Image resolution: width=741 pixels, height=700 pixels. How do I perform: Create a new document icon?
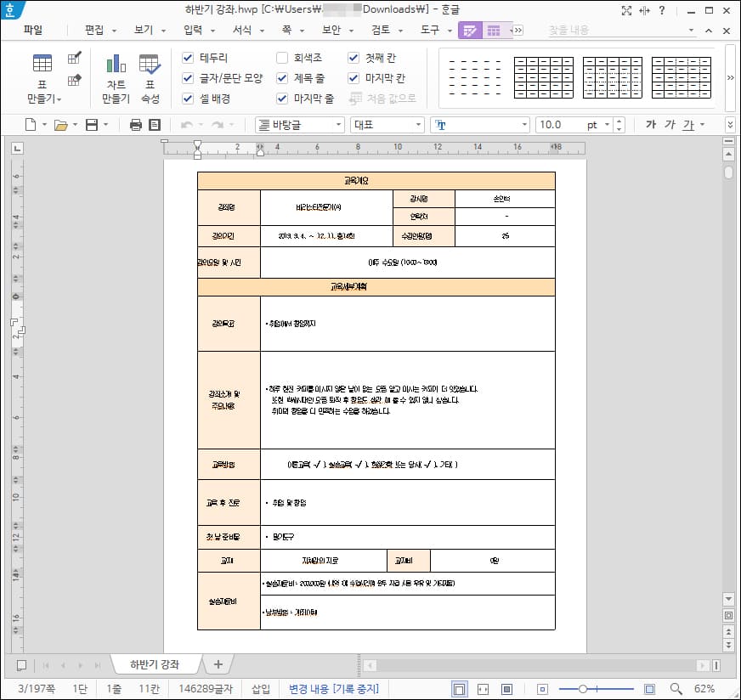(x=31, y=125)
